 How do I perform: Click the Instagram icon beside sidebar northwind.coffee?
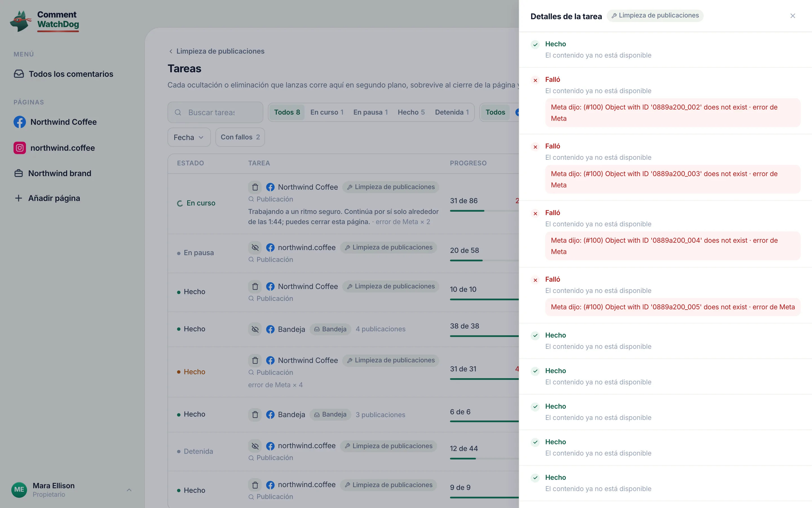coord(19,148)
